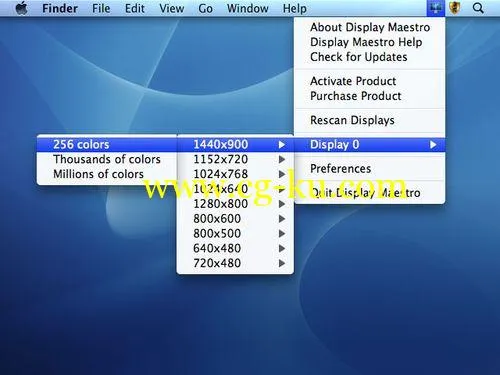
Task: Expand the 1440x900 resolution arrow
Action: pos(282,145)
